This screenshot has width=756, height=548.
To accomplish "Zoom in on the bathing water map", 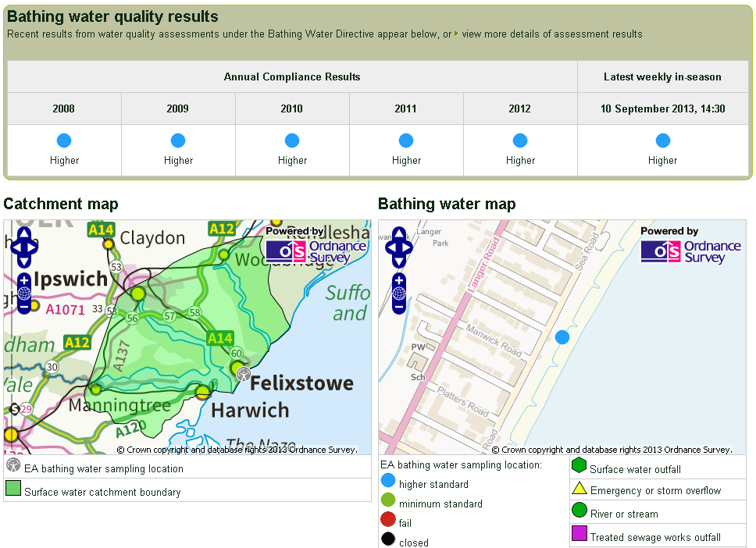I will [x=399, y=279].
